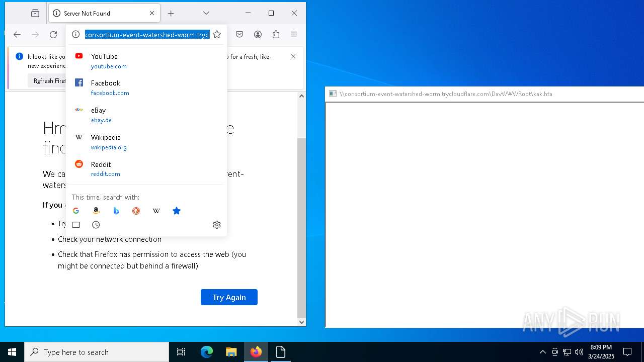Click the kak.hta window title path text

pos(446,94)
